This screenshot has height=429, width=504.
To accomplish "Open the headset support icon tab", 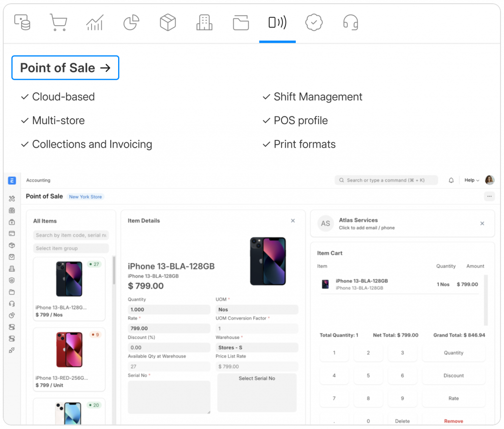I will coord(350,23).
